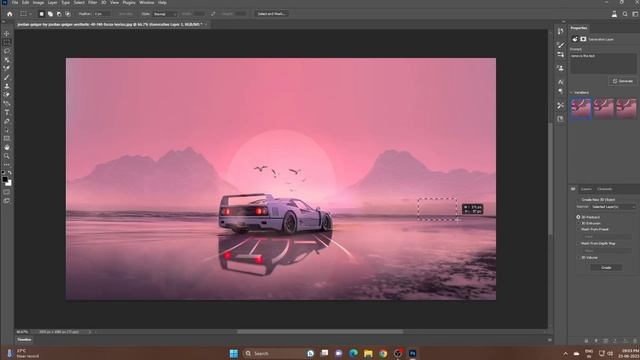Open the Paragraph panel icon in the dock

point(560,91)
